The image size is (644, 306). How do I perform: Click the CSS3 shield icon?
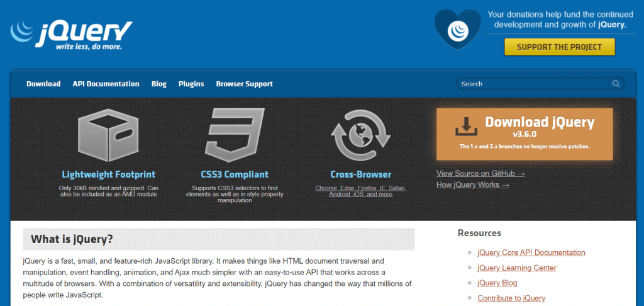click(x=235, y=135)
